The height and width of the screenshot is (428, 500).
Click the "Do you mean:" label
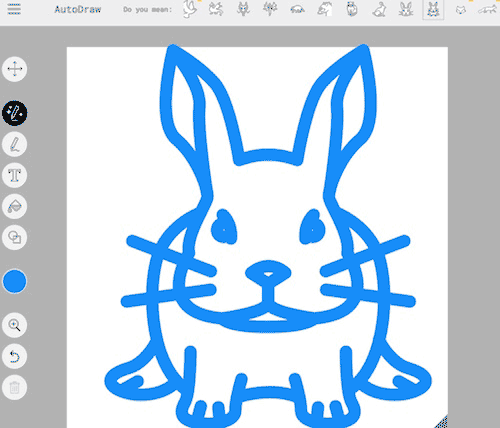pos(147,9)
